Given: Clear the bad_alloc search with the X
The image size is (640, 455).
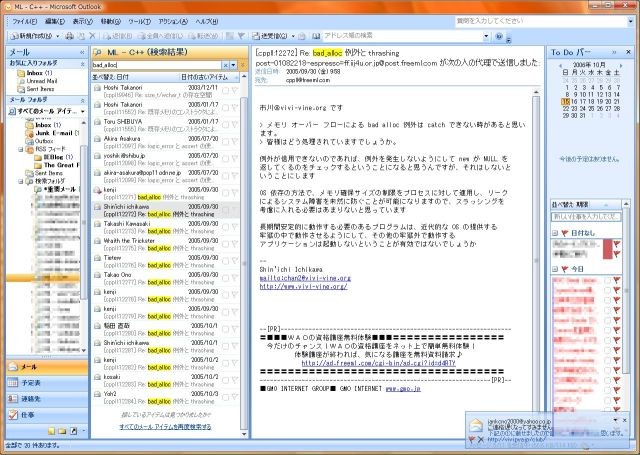Looking at the screenshot, I should (x=225, y=65).
